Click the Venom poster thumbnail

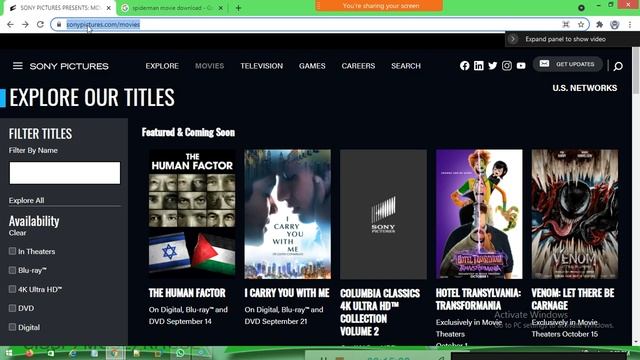pyautogui.click(x=575, y=214)
